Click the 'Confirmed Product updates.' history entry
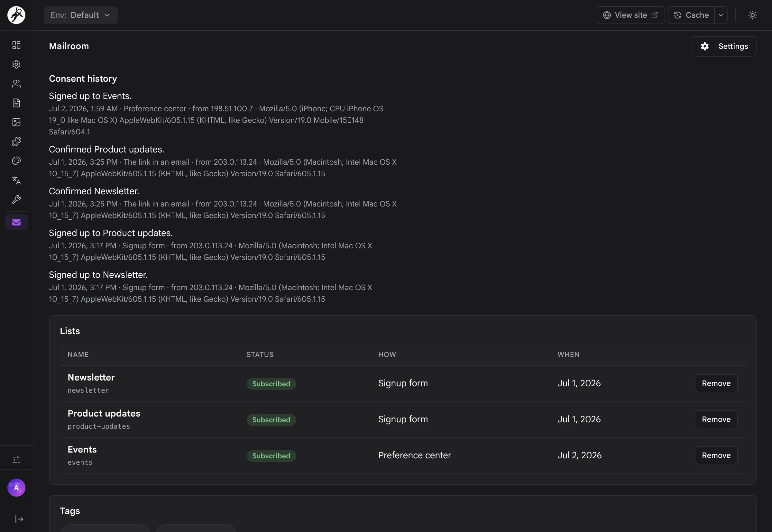Screen dimensions: 772x532 pos(106,149)
